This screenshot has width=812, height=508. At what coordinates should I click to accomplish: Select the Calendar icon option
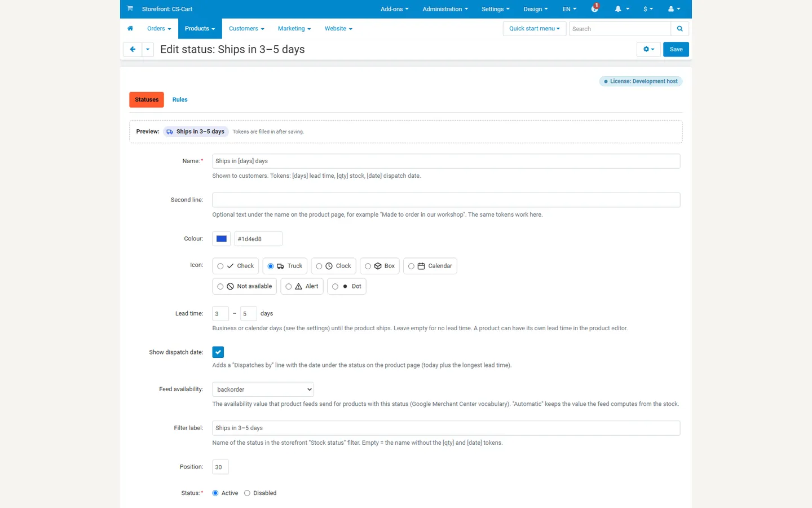pos(430,266)
